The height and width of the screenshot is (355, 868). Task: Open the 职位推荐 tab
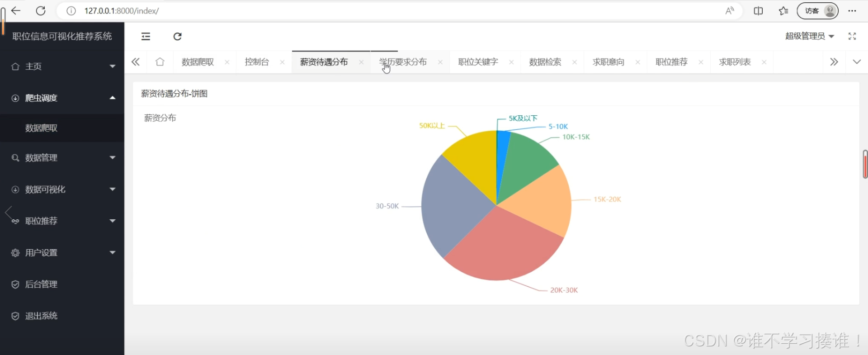[x=671, y=62]
